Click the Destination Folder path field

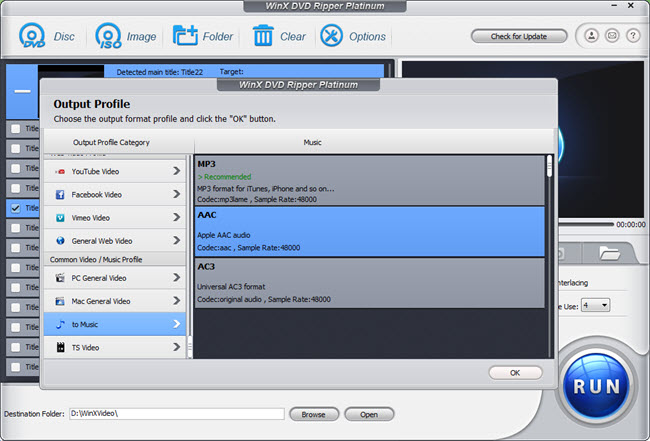pyautogui.click(x=177, y=414)
